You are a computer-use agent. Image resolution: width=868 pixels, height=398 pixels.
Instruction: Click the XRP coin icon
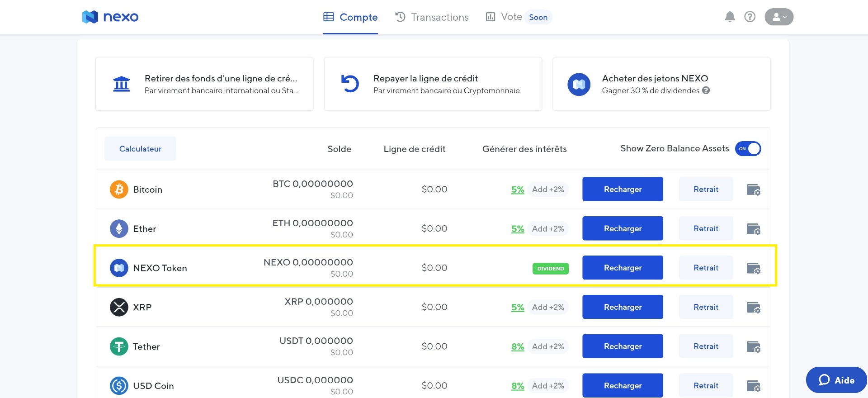click(119, 307)
